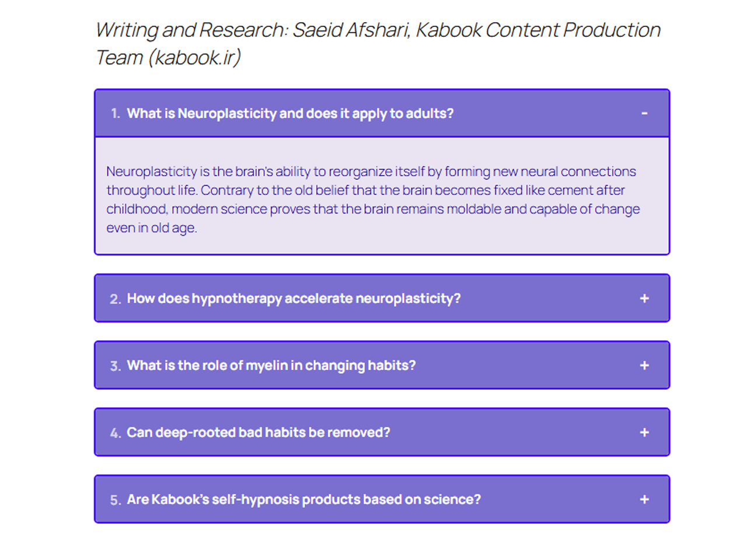Click the plus sign on the myelin question
The image size is (747, 560).
pyautogui.click(x=644, y=365)
